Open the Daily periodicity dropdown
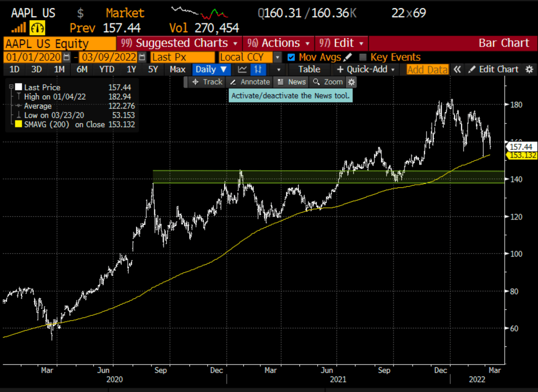 point(210,70)
